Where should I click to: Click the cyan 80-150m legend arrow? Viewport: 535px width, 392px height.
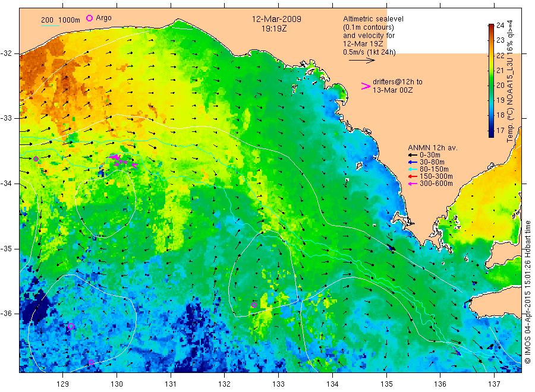413,169
